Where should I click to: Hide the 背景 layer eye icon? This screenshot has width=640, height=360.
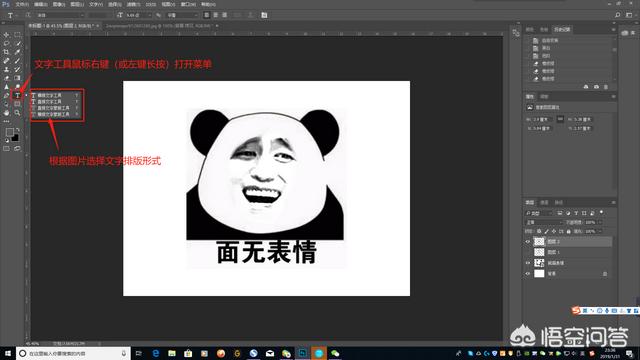[x=527, y=273]
